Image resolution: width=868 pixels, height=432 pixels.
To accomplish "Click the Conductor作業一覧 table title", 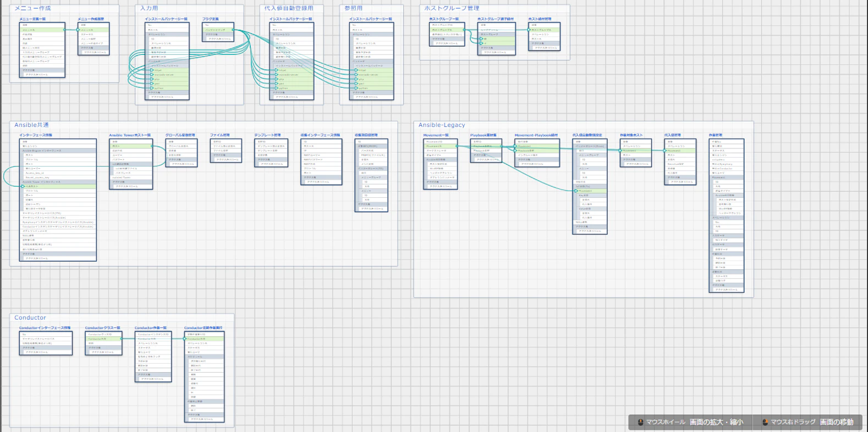I will [x=151, y=328].
